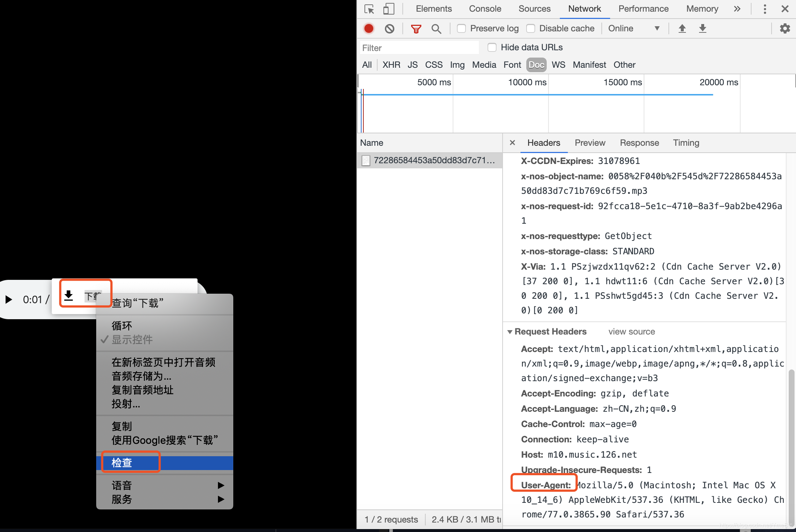Switch to the Console tab

485,9
